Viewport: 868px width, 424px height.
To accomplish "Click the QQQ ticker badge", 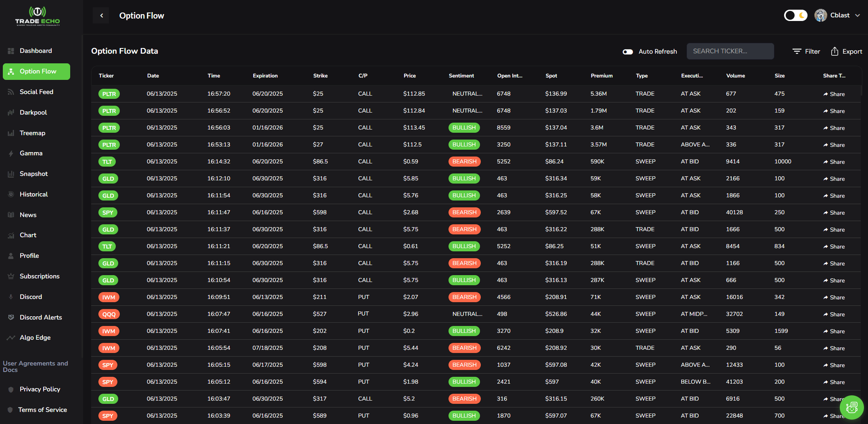I will coord(109,314).
